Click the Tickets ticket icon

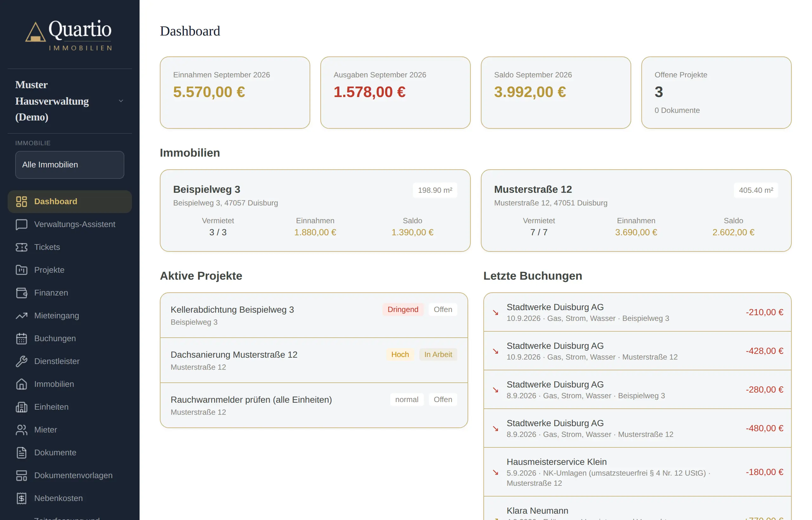21,247
